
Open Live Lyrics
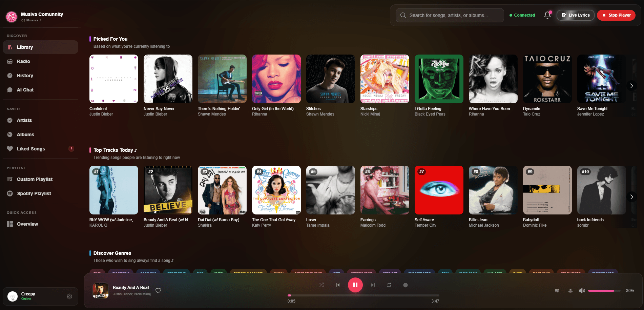click(575, 15)
